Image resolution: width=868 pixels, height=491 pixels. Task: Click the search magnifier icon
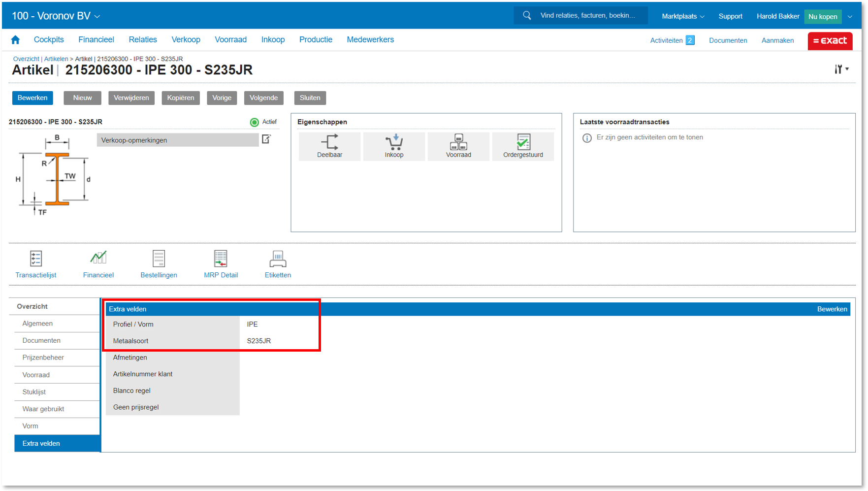pyautogui.click(x=527, y=16)
